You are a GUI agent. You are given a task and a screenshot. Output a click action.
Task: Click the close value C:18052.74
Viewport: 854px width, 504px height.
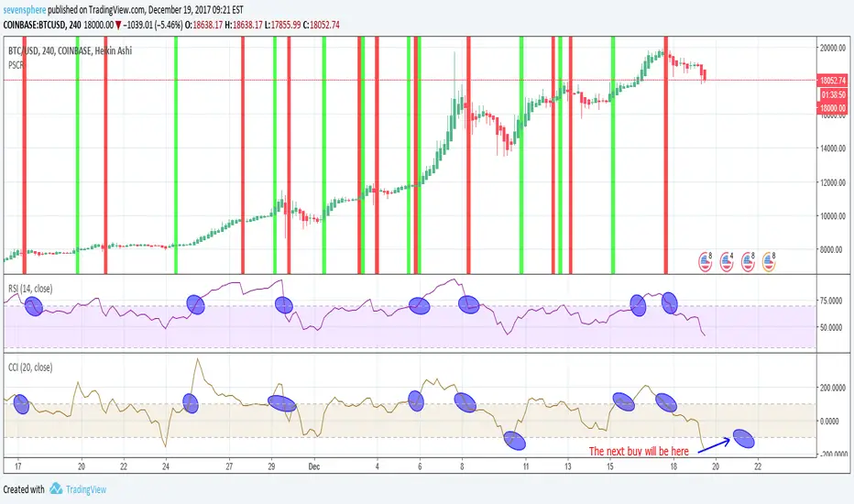tap(321, 25)
